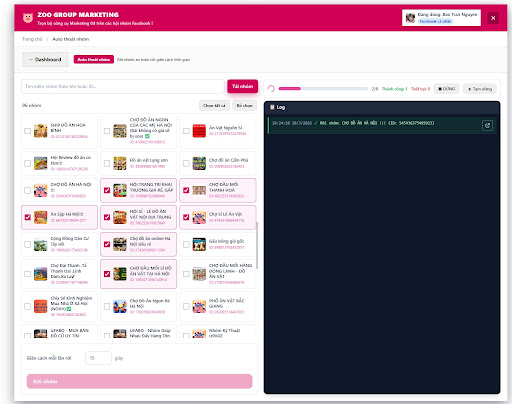
Task: Uncheck Ăn Sập Hà Nội group
Action: (x=28, y=217)
